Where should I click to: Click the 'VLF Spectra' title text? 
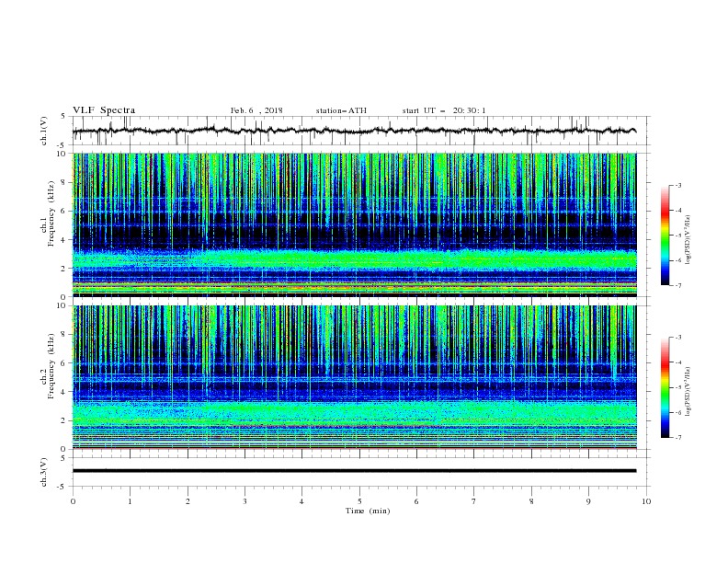tap(104, 110)
